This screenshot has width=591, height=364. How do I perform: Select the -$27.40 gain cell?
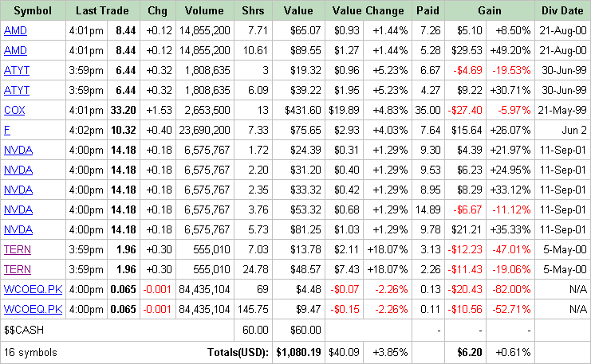pos(465,110)
